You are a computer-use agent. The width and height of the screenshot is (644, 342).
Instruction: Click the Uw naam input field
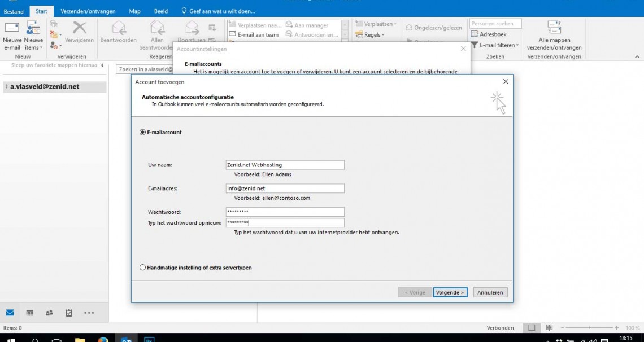[285, 165]
